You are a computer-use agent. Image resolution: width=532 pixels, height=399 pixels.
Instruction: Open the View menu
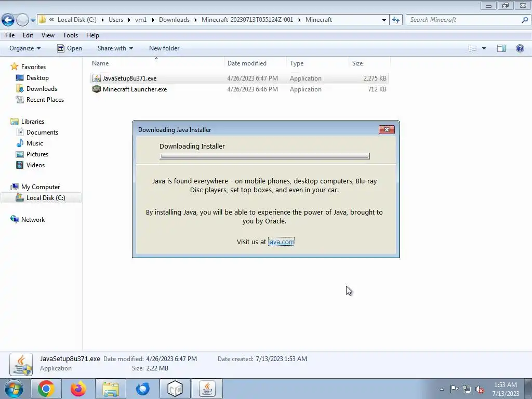[x=48, y=35]
